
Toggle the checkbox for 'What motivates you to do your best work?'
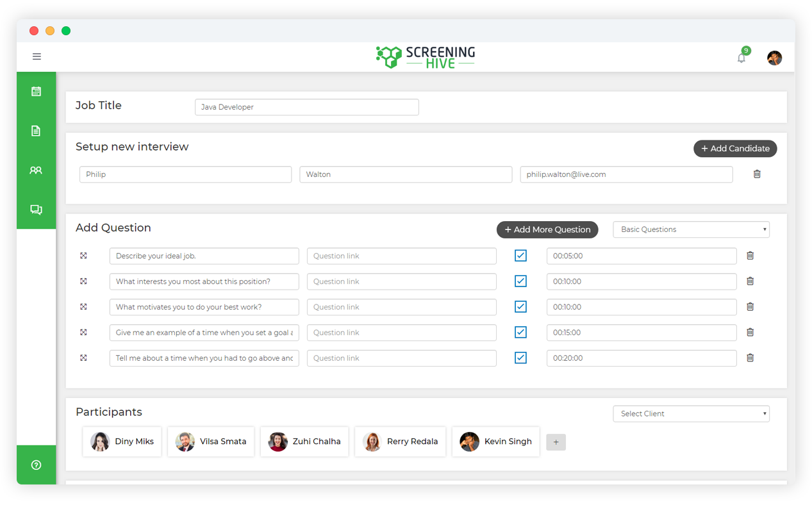pyautogui.click(x=520, y=306)
